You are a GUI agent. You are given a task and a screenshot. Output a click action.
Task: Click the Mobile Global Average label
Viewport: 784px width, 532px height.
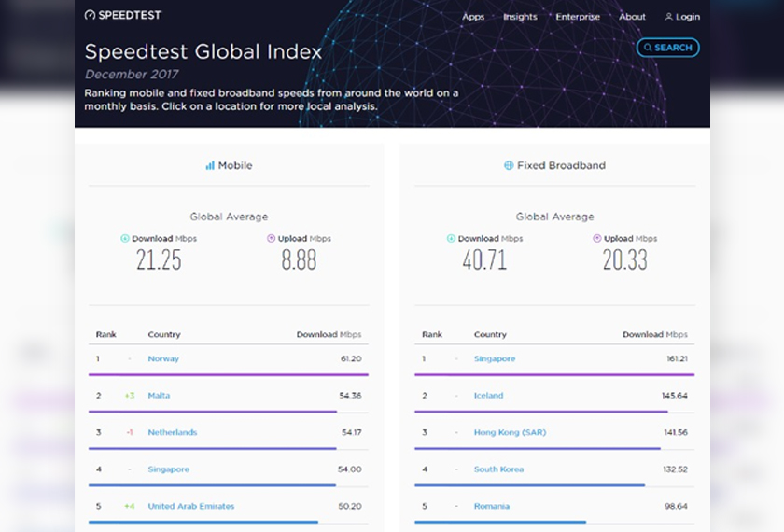coord(229,217)
